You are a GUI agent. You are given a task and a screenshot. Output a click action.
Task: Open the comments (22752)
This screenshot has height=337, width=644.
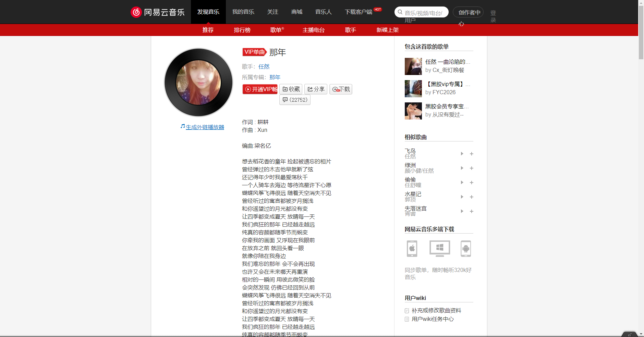coord(295,100)
